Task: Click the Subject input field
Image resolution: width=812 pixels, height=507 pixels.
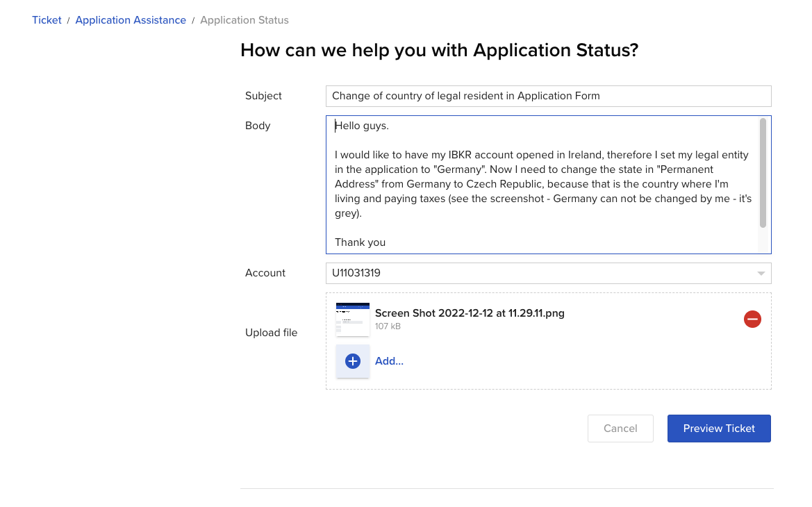Action: [549, 96]
